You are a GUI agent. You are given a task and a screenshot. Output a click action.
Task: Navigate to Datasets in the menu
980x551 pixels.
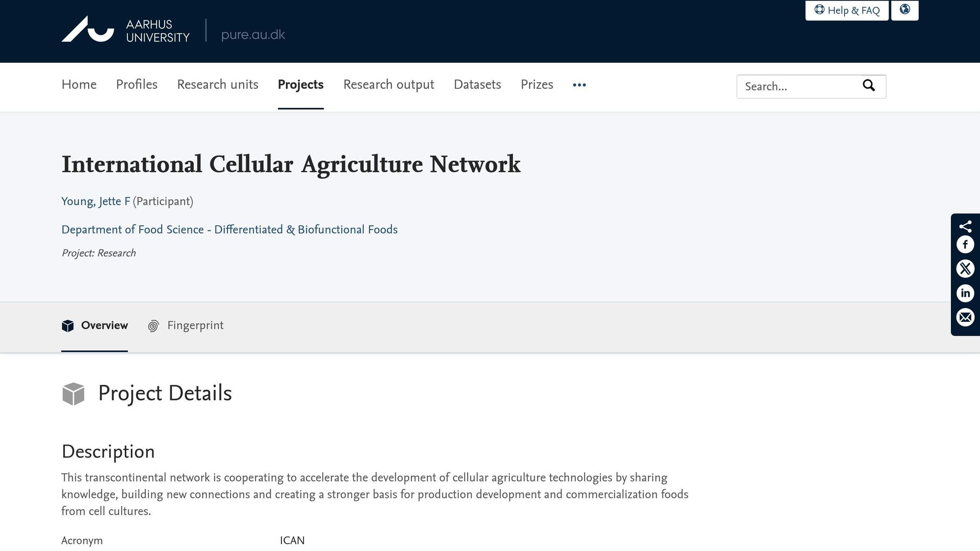pyautogui.click(x=477, y=85)
